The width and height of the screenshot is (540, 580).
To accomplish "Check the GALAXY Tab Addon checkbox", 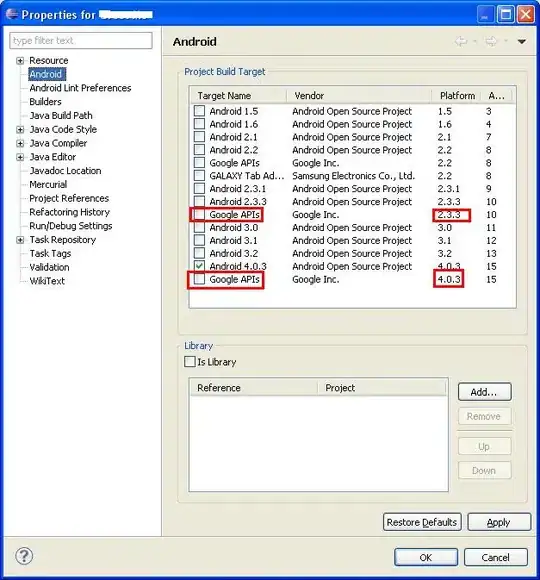I will coord(199,175).
